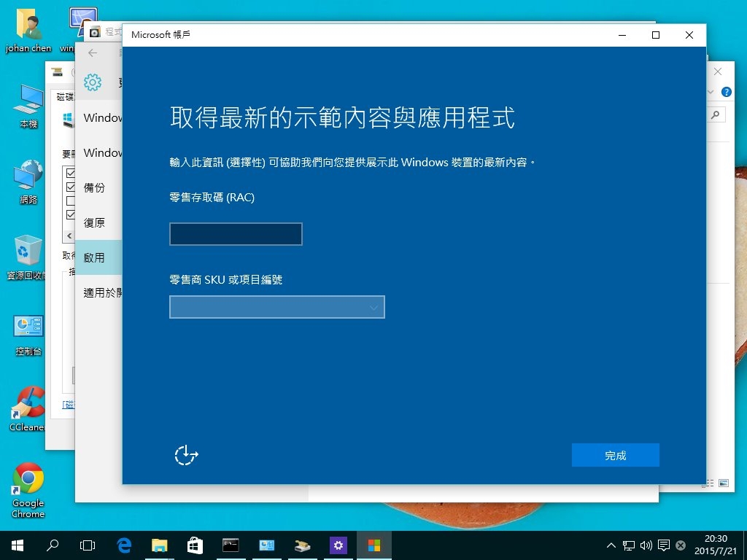Screen dimensions: 747x560
Task: Switch to details view icon in right window
Action: 709,483
